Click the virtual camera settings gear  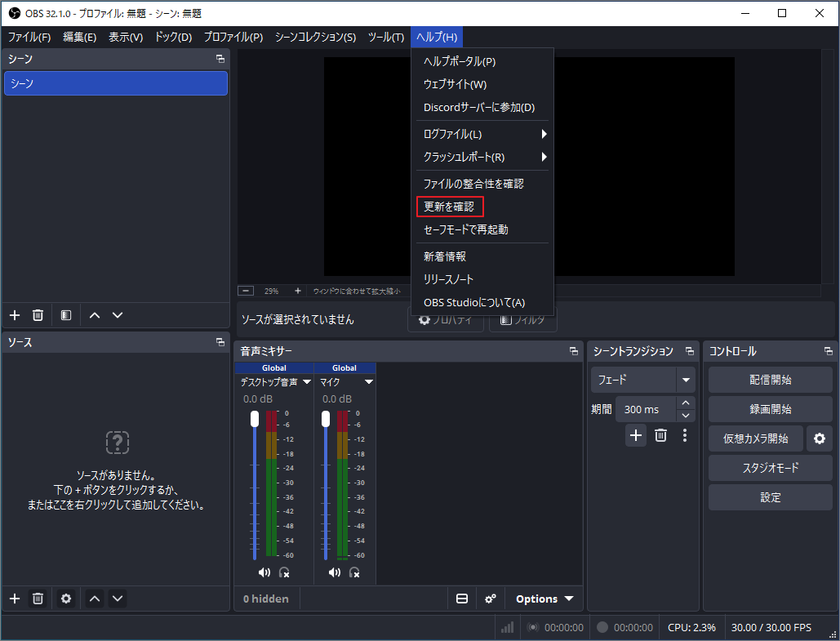[x=819, y=438]
